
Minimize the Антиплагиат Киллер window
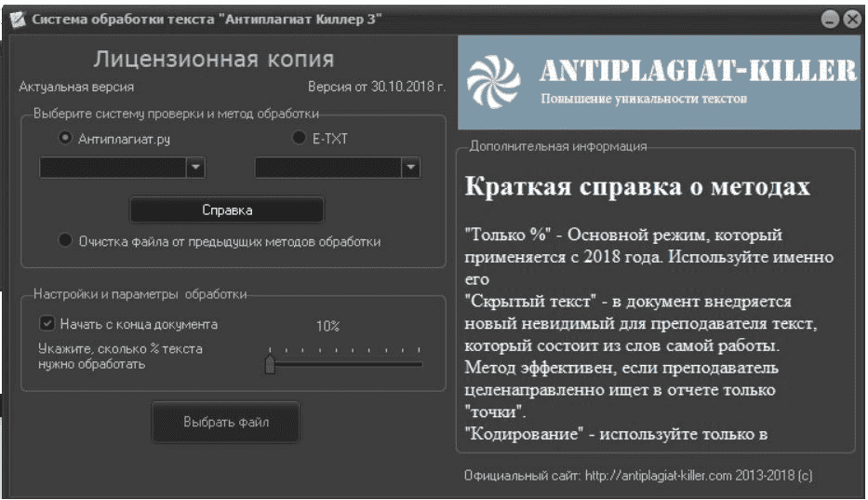pyautogui.click(x=830, y=20)
